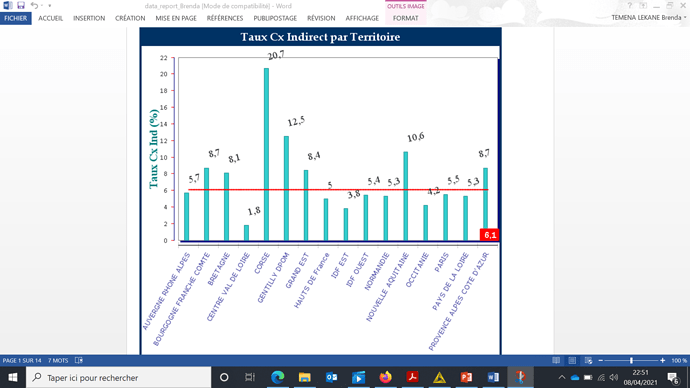Open ribbon display options icon
Viewport: 690px width, 388px height.
tap(643, 6)
